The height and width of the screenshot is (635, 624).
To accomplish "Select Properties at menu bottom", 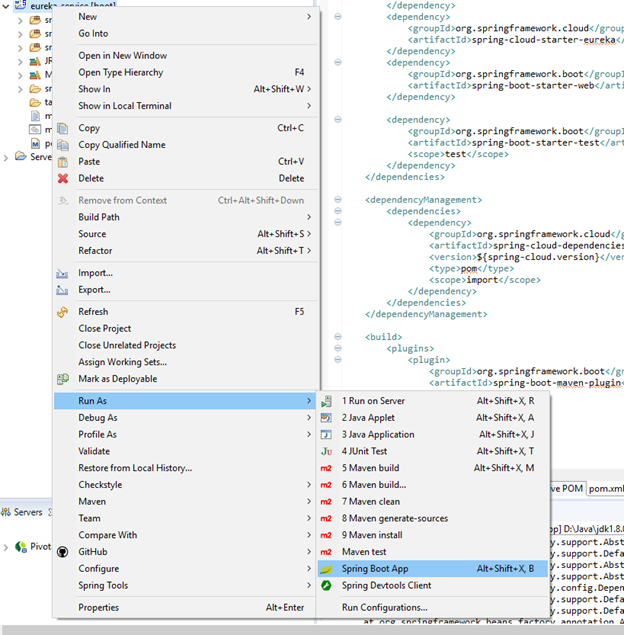I will 186,607.
